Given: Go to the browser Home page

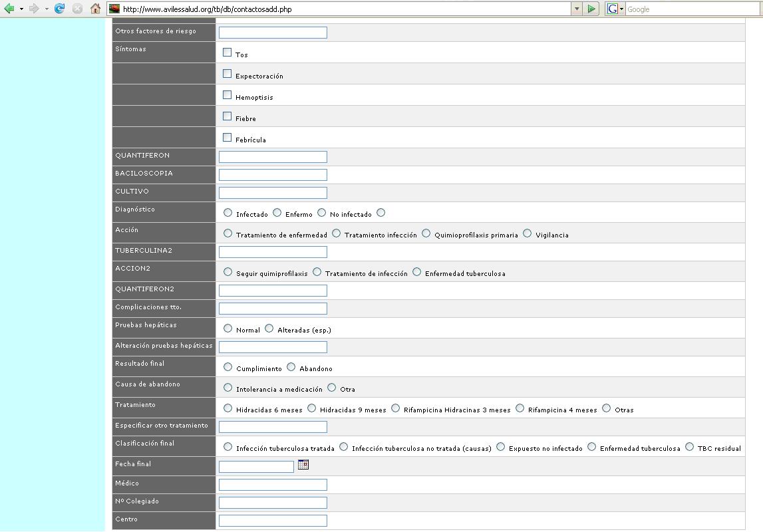Looking at the screenshot, I should pos(96,9).
